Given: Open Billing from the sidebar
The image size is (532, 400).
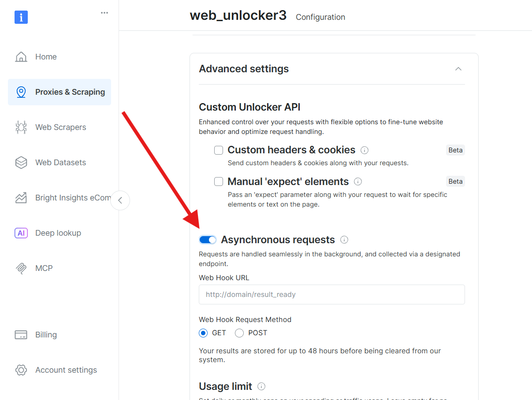Looking at the screenshot, I should pos(46,335).
